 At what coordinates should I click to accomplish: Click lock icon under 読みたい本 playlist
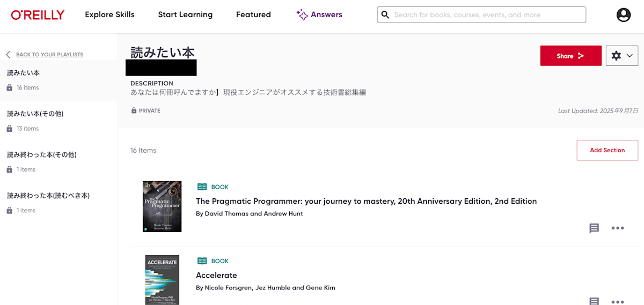tap(10, 87)
